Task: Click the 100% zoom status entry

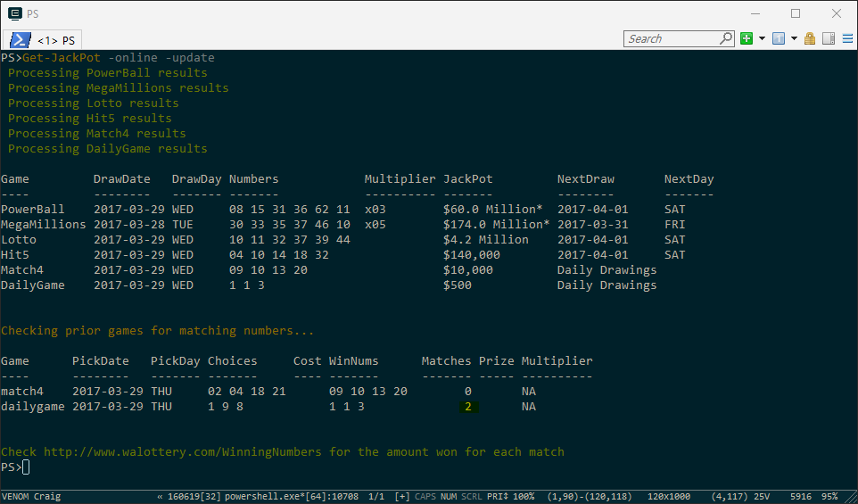Action: pyautogui.click(x=524, y=497)
